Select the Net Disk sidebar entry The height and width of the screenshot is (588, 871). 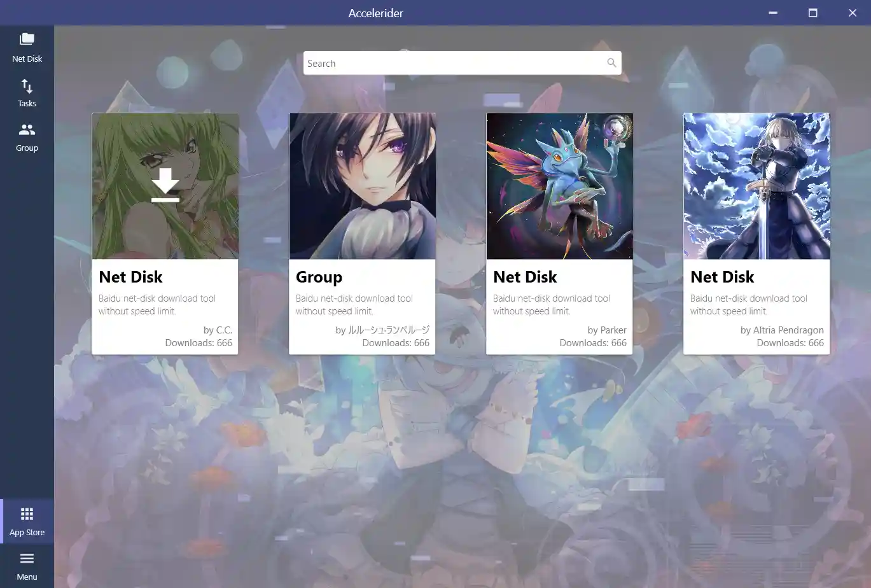(27, 48)
